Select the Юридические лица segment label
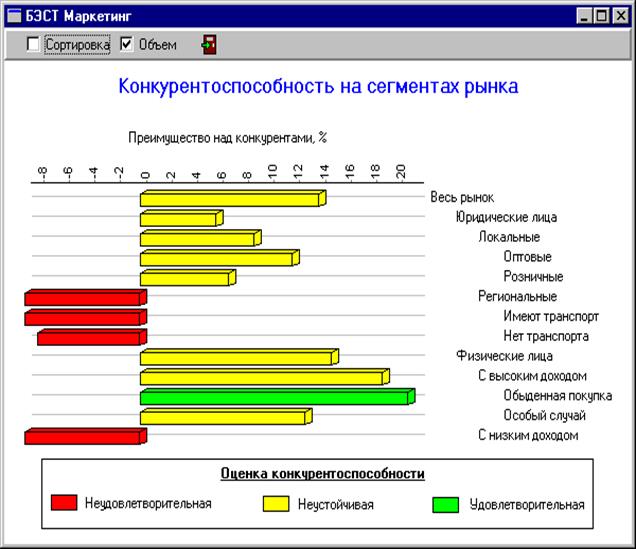Viewport: 636px width, 549px height. click(506, 217)
